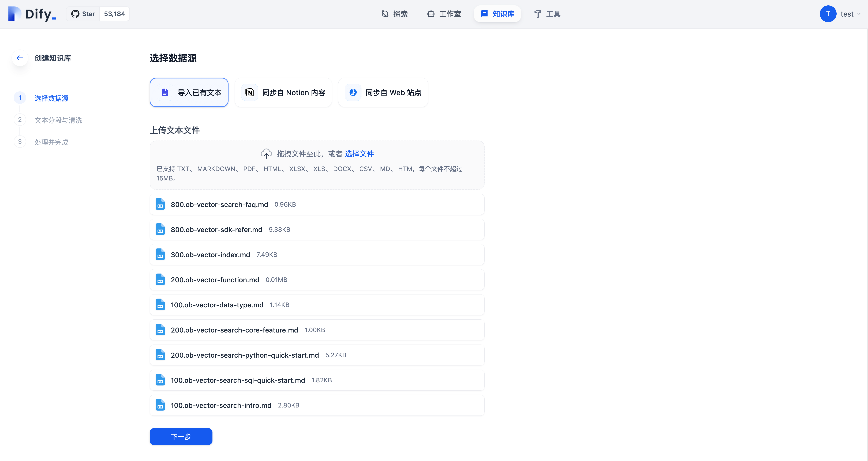
Task: Select file 100.ob-vector-data-type.md
Action: [317, 305]
